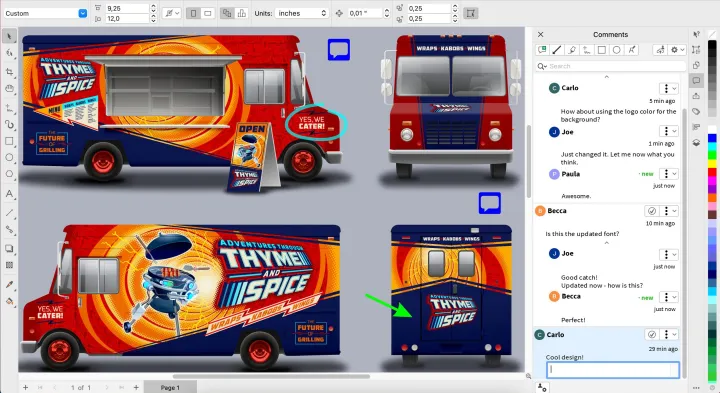The width and height of the screenshot is (720, 393).
Task: Pick the black swatch in color palette
Action: point(712,45)
